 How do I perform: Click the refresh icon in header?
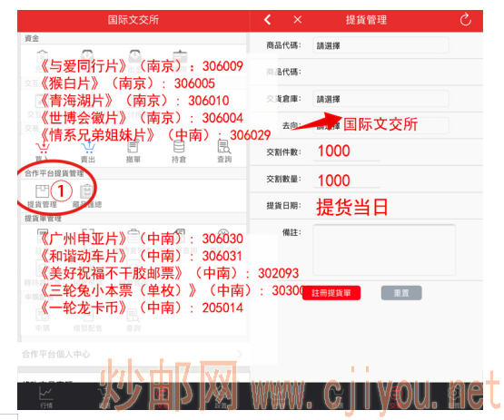click(465, 20)
